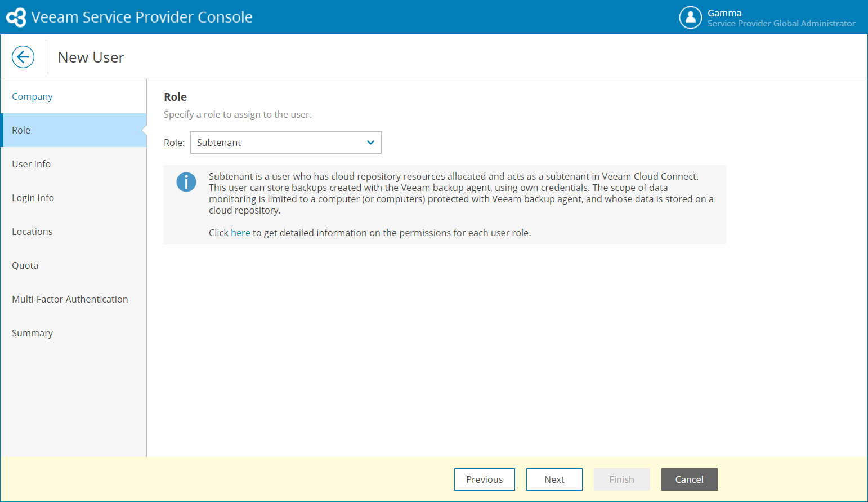Click the Previous button

(484, 479)
